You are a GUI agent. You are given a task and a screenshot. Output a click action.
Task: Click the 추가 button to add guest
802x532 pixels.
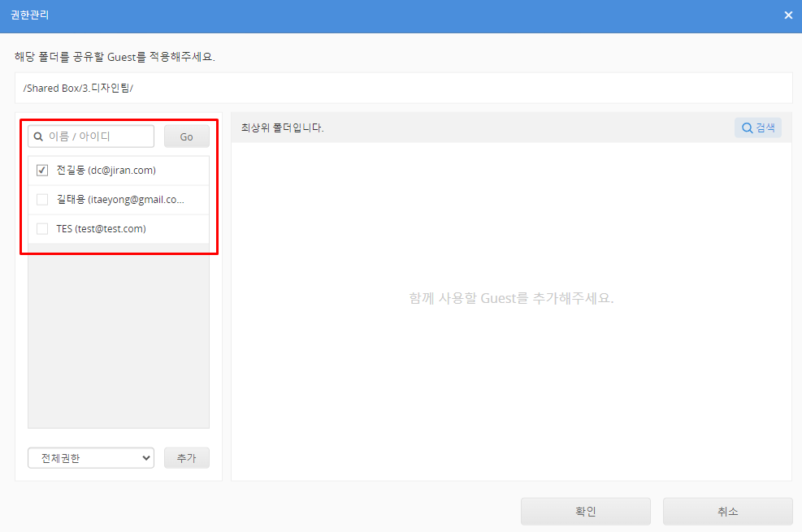tap(186, 458)
